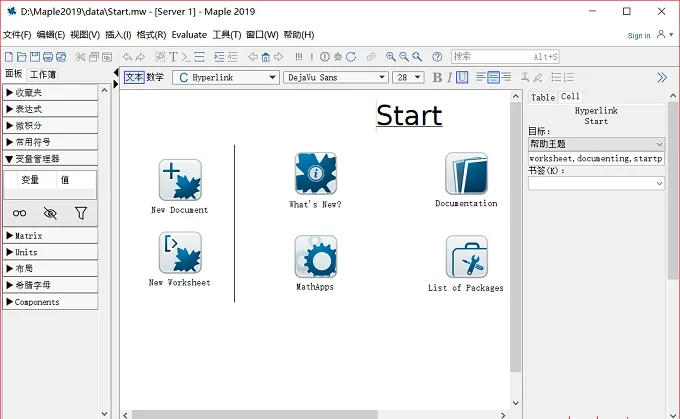Launch MathApps gear icon
Image resolution: width=680 pixels, height=419 pixels.
pyautogui.click(x=316, y=257)
